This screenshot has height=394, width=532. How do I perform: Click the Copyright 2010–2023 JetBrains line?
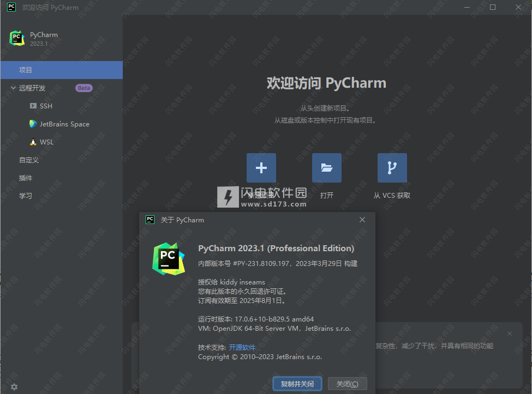260,357
